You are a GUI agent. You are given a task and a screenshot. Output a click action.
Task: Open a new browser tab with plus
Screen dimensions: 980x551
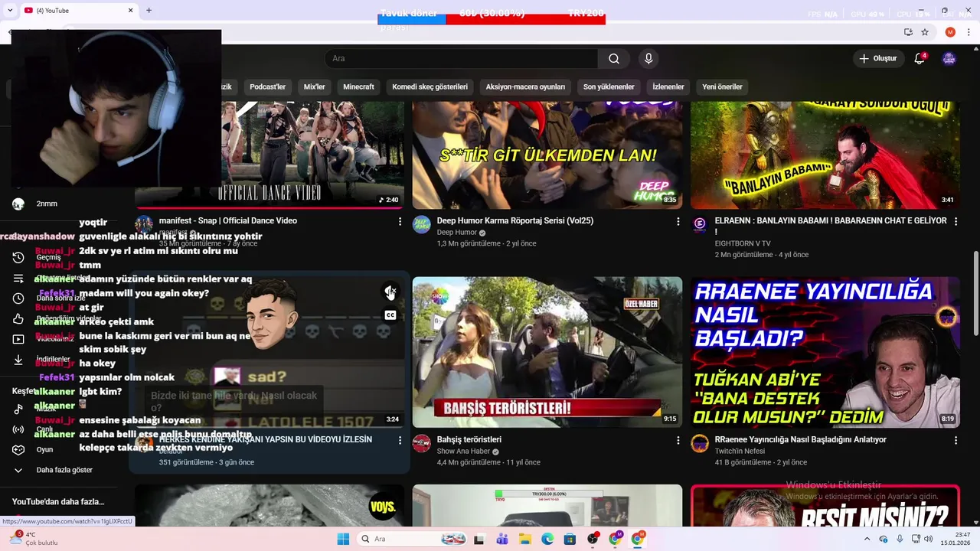pos(149,10)
